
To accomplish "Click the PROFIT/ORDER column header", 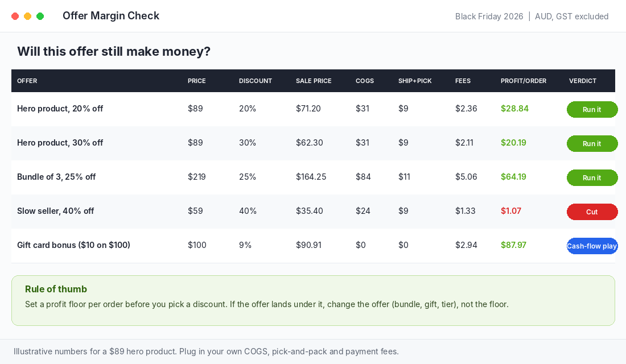I will click(524, 81).
